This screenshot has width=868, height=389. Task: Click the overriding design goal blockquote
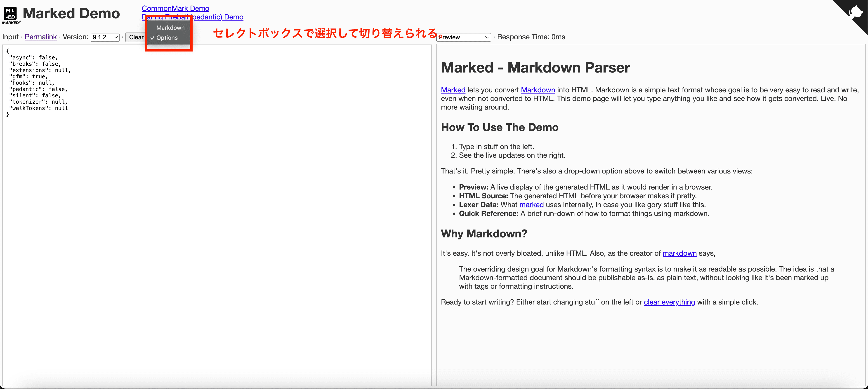646,278
